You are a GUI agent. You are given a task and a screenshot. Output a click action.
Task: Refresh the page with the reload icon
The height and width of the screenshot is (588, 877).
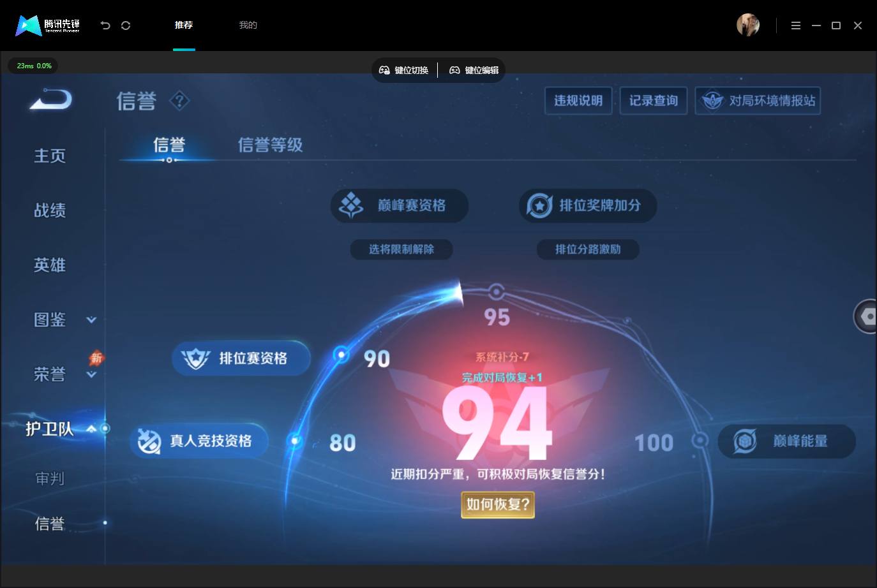tap(126, 26)
